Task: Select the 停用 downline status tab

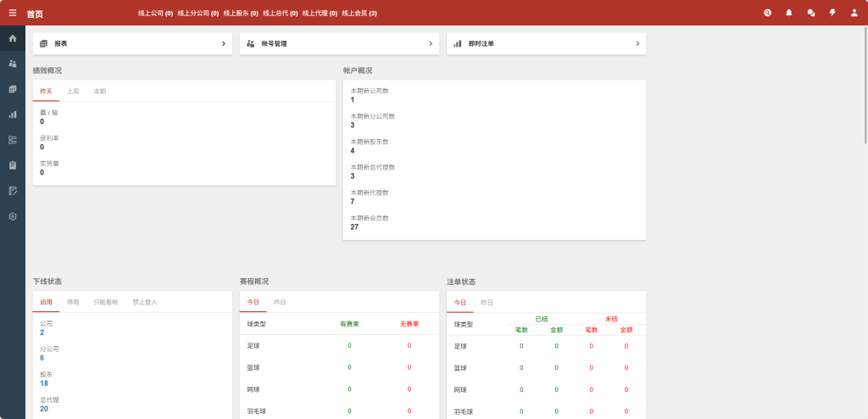Action: coord(73,302)
